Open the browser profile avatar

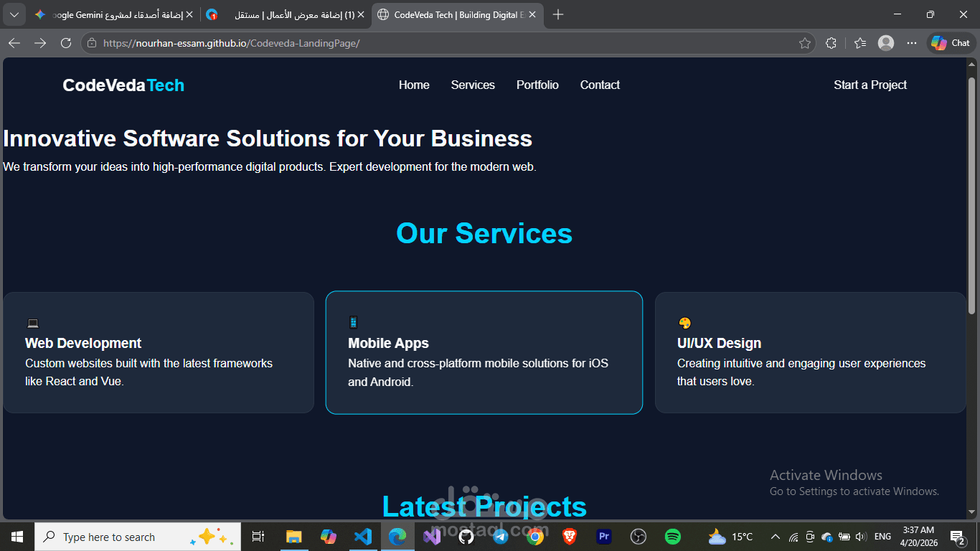coord(886,43)
